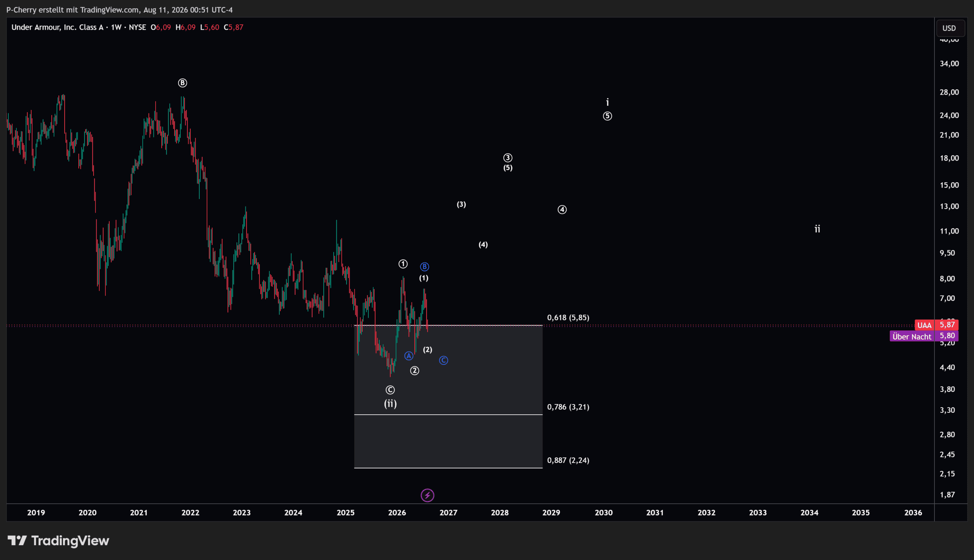Click the 2,45 price axis label
This screenshot has height=560, width=974.
(947, 455)
